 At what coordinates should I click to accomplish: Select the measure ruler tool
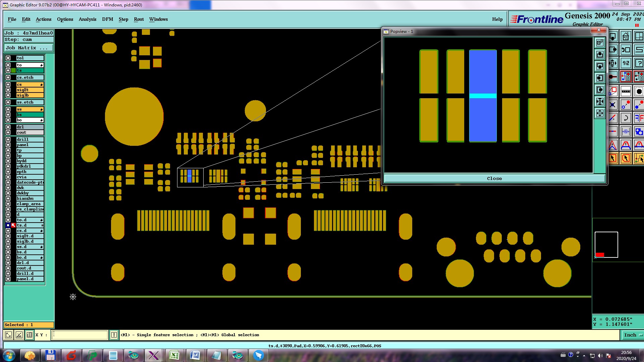pos(626,91)
